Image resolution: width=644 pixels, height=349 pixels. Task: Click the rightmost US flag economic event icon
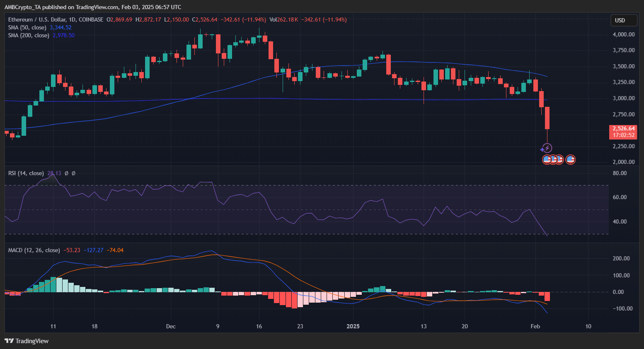tap(571, 159)
